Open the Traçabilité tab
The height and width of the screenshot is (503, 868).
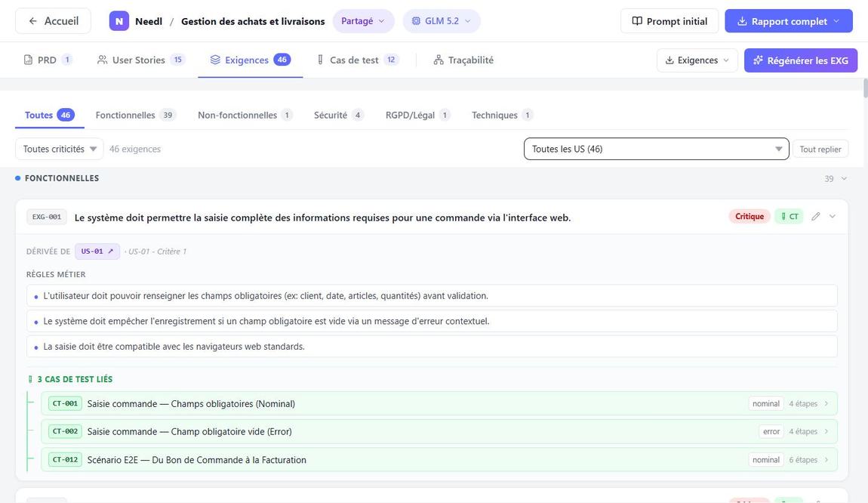[x=463, y=60]
